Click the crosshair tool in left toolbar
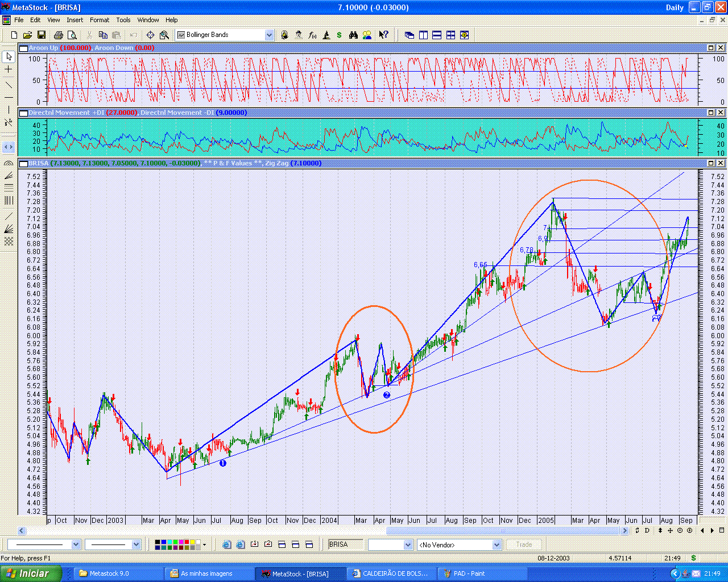728x582 pixels. click(x=9, y=69)
